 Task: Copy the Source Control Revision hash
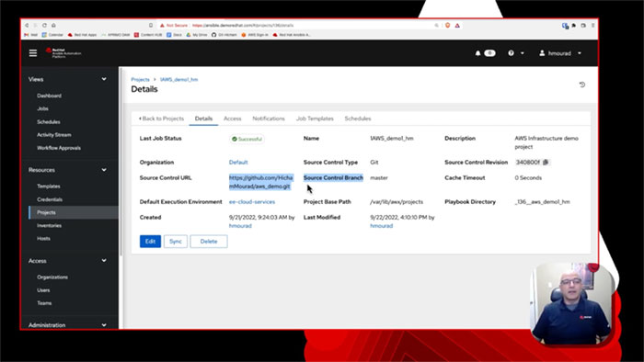click(x=546, y=162)
